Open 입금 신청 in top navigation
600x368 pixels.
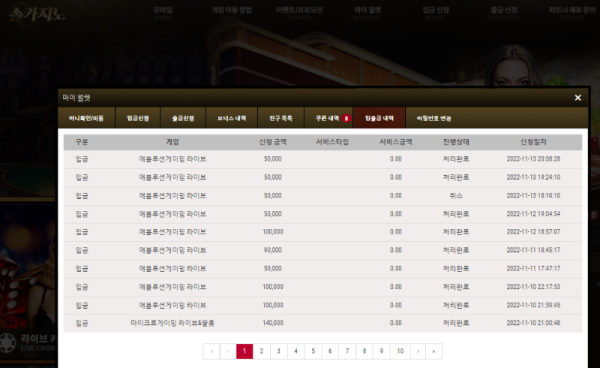436,12
